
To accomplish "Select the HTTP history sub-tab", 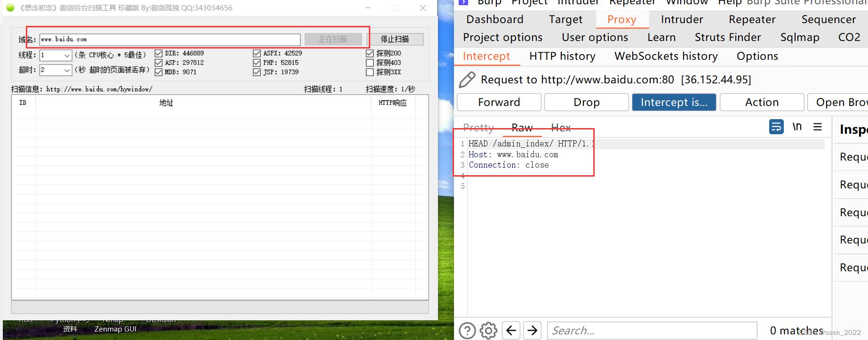I will coord(562,56).
